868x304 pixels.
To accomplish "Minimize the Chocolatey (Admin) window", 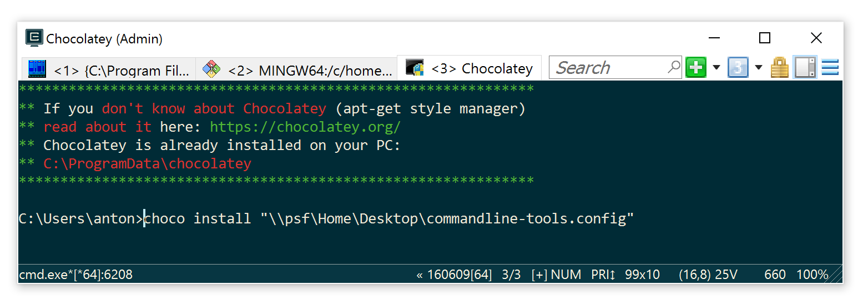I will [714, 38].
